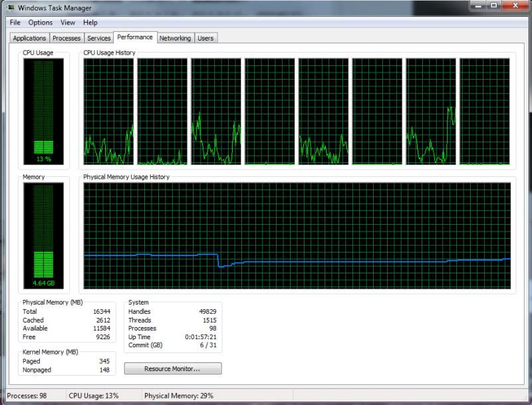Minimize the Task Manager window
This screenshot has width=532, height=405.
pos(479,6)
